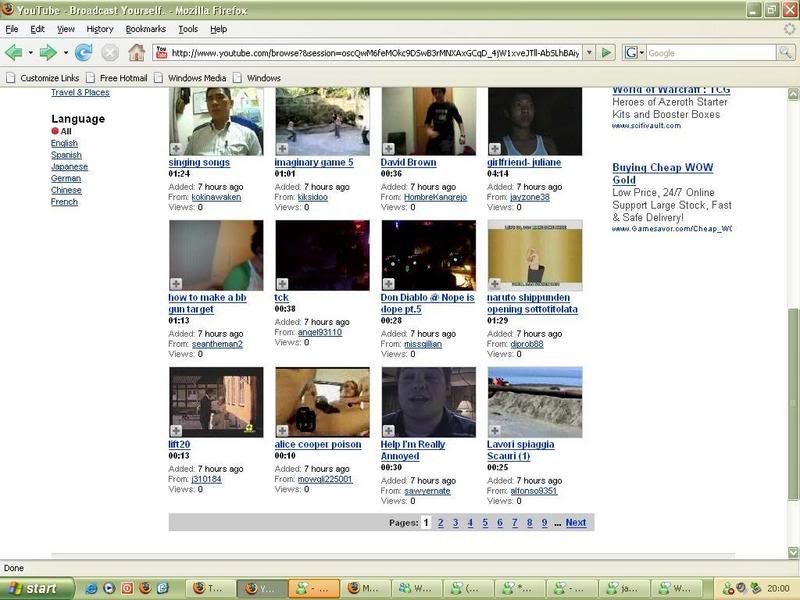Click plus icon on 'lift20' thumbnail
This screenshot has width=800, height=600.
(176, 431)
